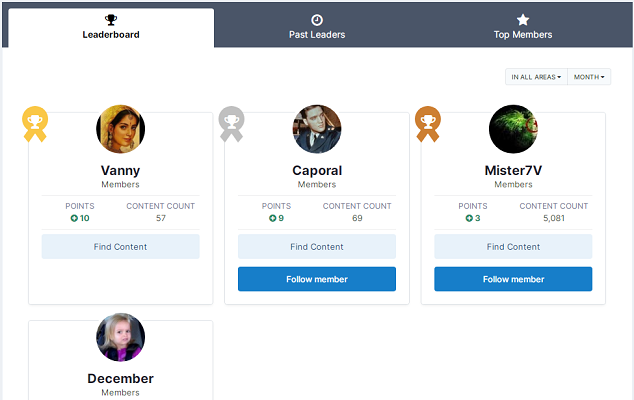
Task: Click the green plus icon beside Caporal's points
Action: (x=270, y=218)
